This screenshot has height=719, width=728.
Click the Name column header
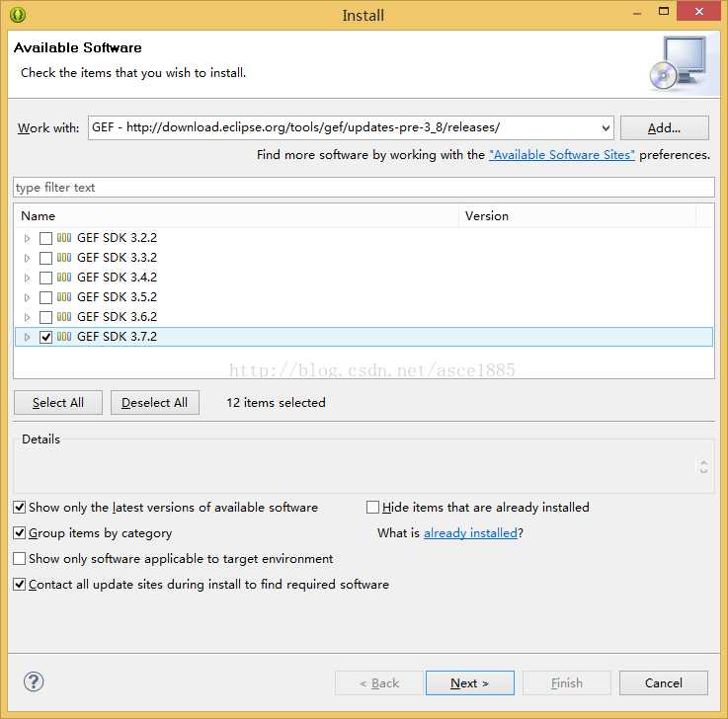236,216
